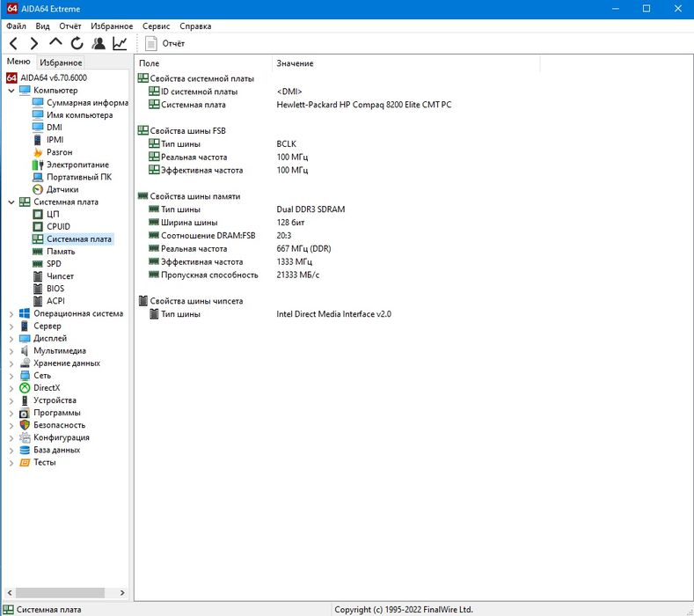The height and width of the screenshot is (616, 694).
Task: Switch to the Избранное sidebar tab
Action: (x=61, y=62)
